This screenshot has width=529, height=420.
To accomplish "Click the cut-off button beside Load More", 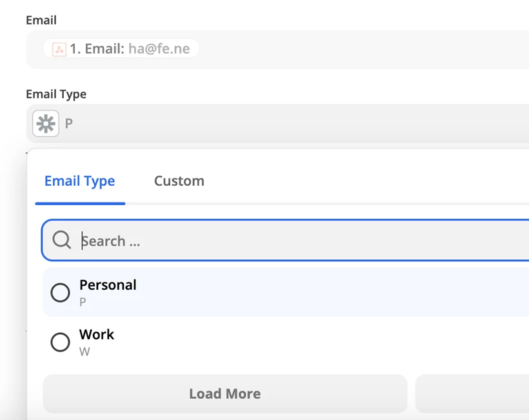I will 472,394.
